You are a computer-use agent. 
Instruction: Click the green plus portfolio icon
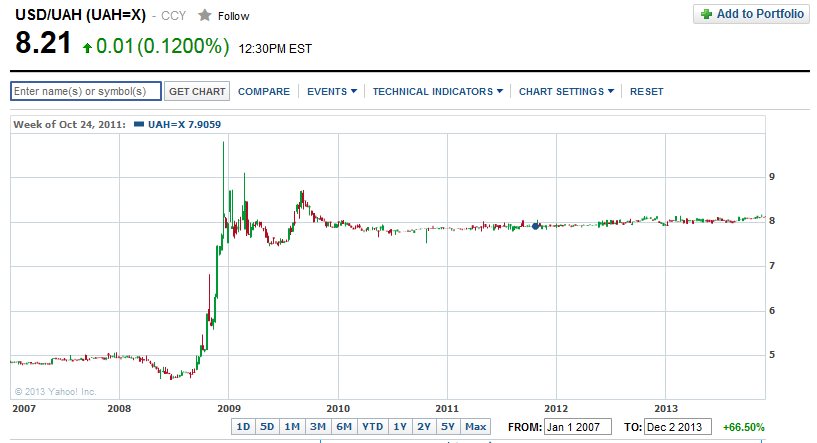(706, 14)
